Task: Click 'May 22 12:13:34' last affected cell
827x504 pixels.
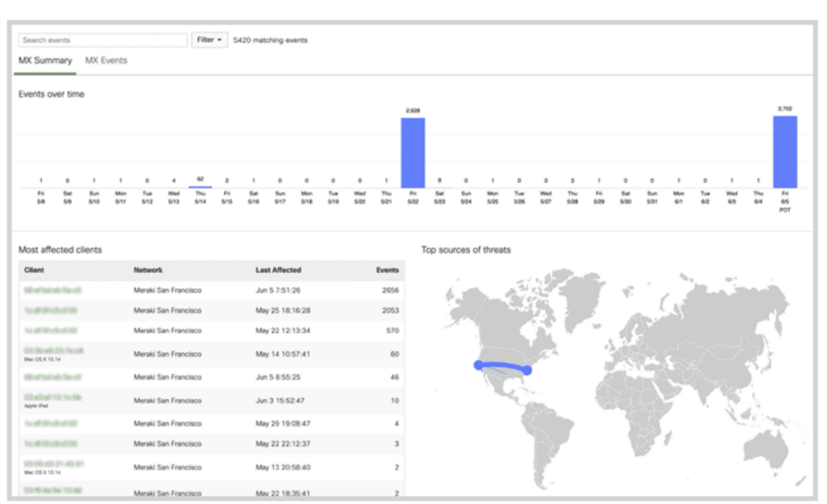Action: coord(283,330)
